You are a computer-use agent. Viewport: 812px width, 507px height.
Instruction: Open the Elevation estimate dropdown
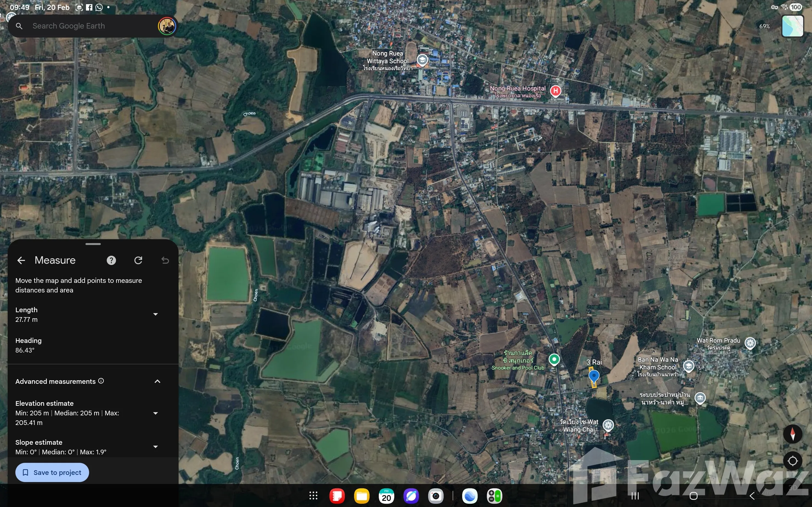click(156, 413)
